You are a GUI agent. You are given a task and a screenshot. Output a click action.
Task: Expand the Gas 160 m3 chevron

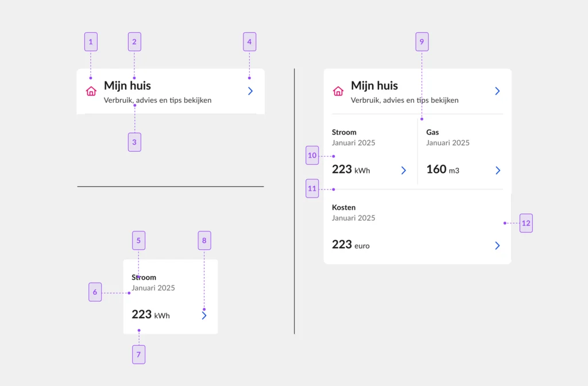pos(498,170)
